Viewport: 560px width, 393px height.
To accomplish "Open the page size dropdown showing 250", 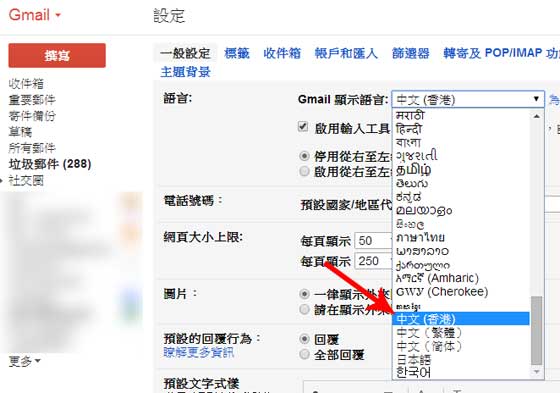I will (374, 261).
